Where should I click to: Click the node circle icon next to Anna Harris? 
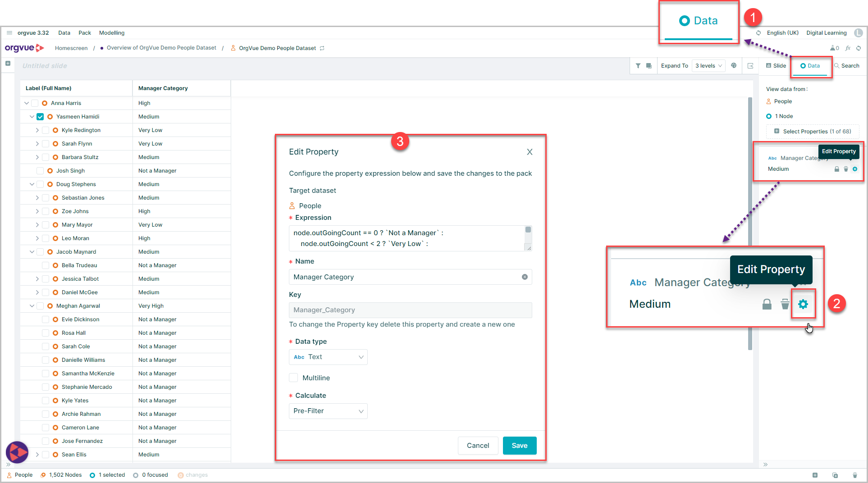(45, 103)
